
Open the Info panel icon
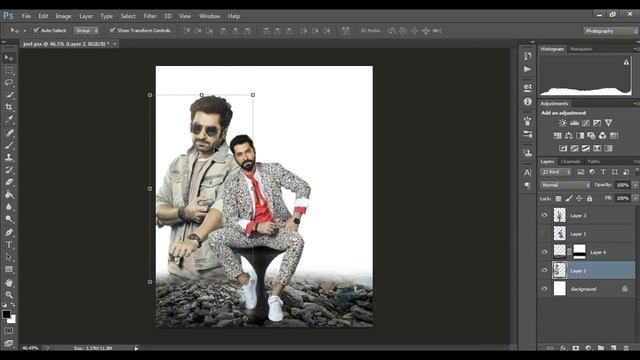click(528, 102)
